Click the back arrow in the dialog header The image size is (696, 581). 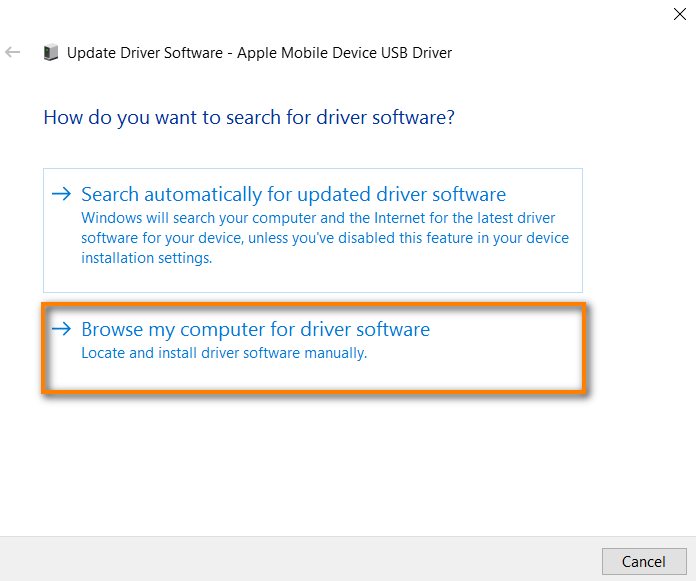[x=12, y=52]
